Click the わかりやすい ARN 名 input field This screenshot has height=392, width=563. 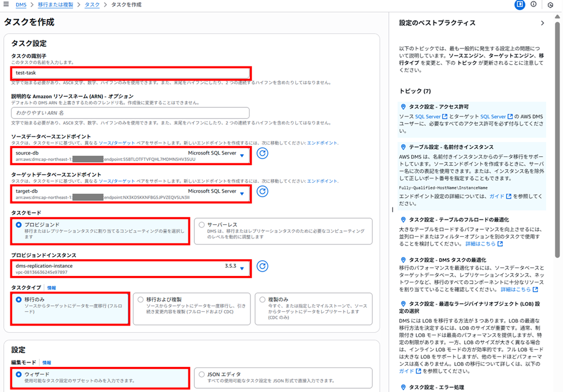point(130,113)
